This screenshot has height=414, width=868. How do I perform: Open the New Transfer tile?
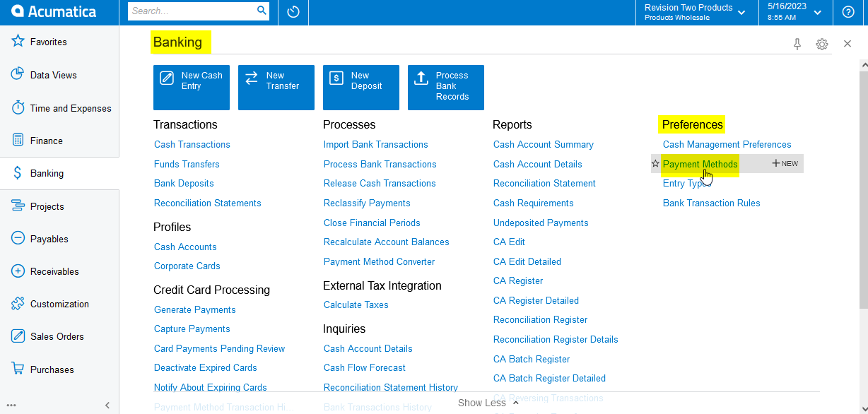[x=276, y=88]
